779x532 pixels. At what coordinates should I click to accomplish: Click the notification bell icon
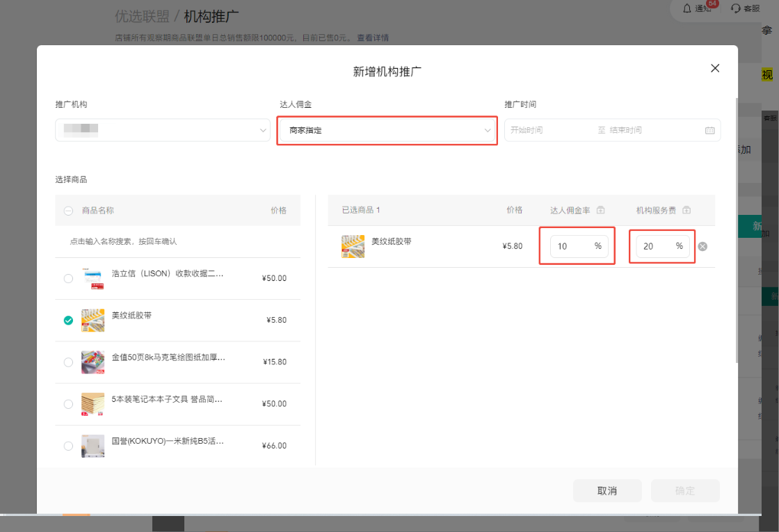click(687, 8)
